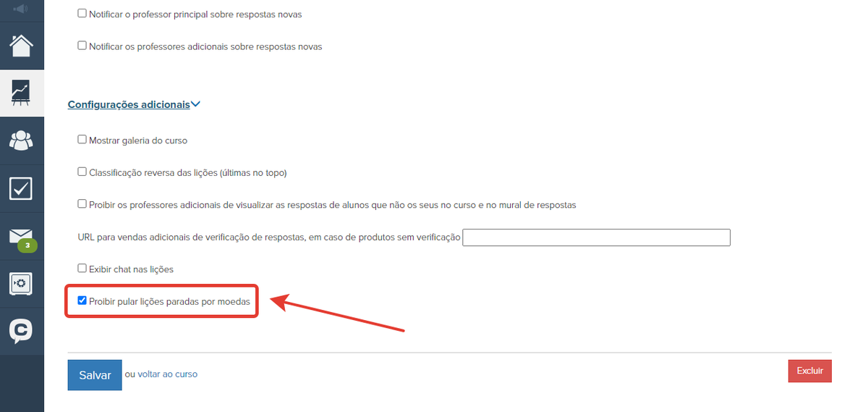
Task: Follow the voltar ao curso link
Action: point(168,374)
